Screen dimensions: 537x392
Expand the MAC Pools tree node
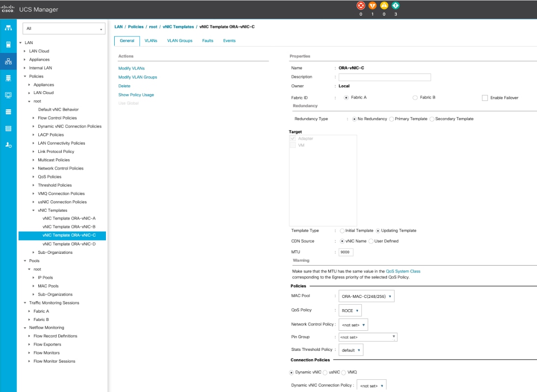[33, 286]
